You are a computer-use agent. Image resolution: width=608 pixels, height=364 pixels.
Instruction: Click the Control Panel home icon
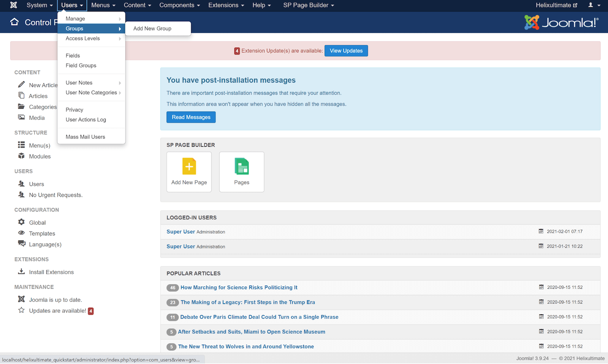(x=14, y=22)
